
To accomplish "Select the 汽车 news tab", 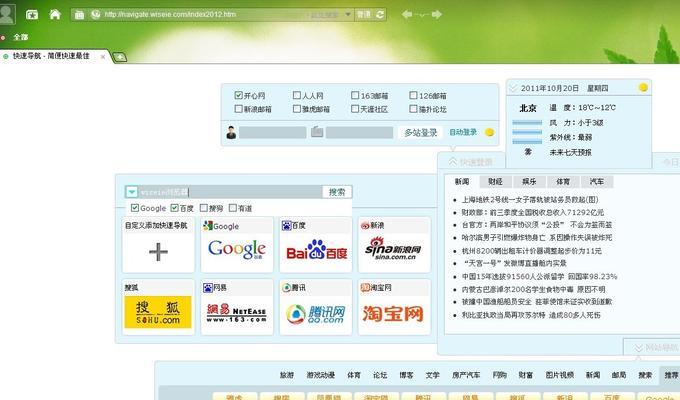I will [x=597, y=181].
